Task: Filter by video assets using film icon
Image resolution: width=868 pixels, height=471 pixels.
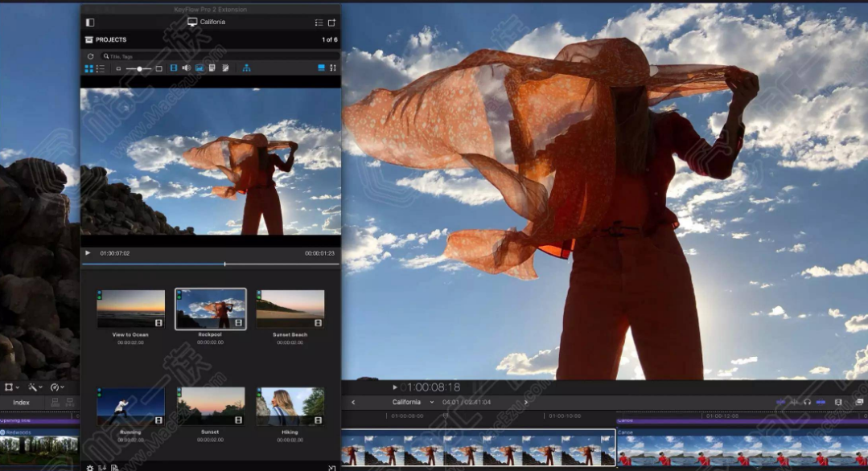Action: (174, 68)
